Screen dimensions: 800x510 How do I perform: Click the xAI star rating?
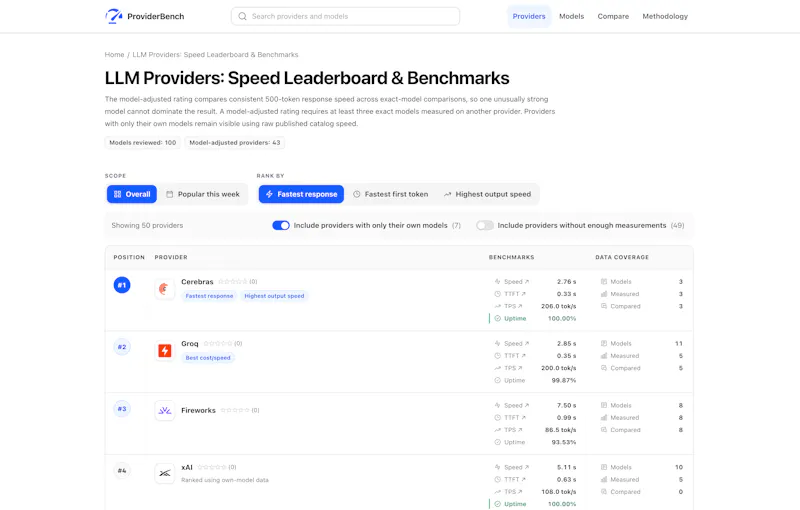pyautogui.click(x=211, y=467)
